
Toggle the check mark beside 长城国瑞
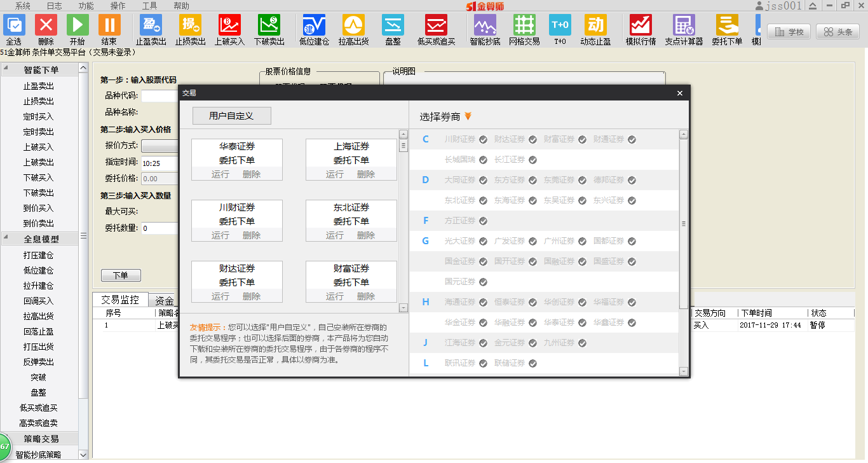click(483, 160)
